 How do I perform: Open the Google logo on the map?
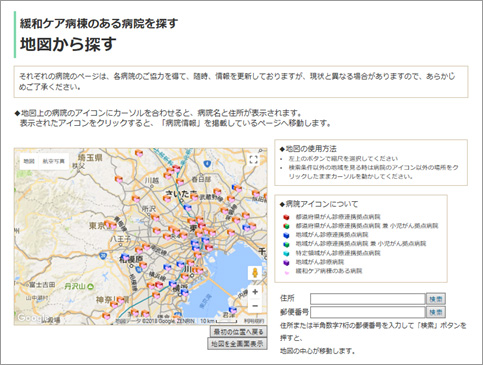pyautogui.click(x=33, y=318)
